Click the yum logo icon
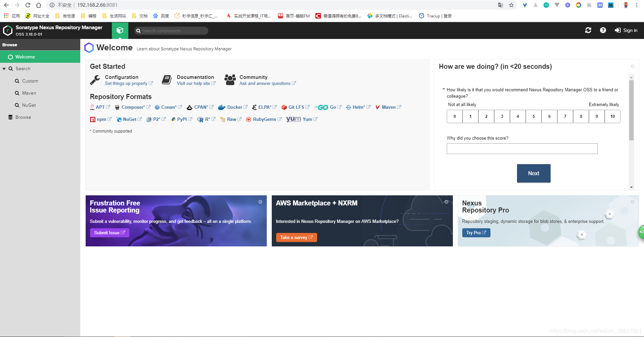The width and height of the screenshot is (644, 337). (294, 119)
